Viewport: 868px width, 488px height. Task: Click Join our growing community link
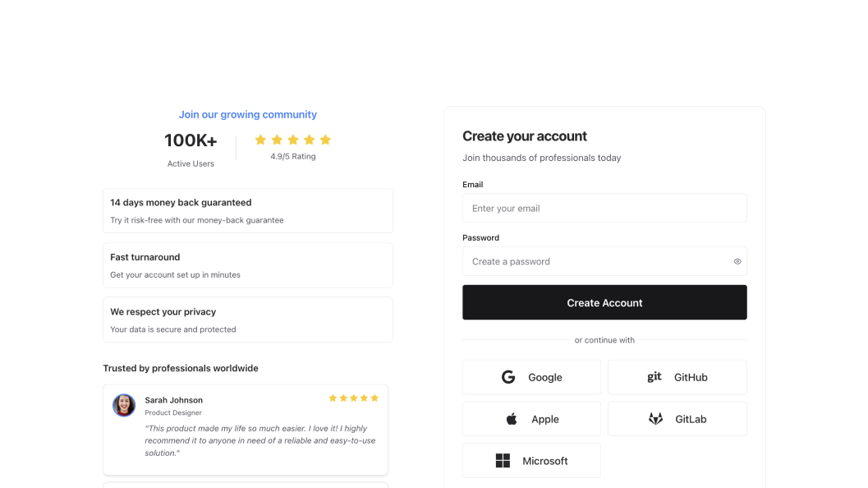(247, 114)
